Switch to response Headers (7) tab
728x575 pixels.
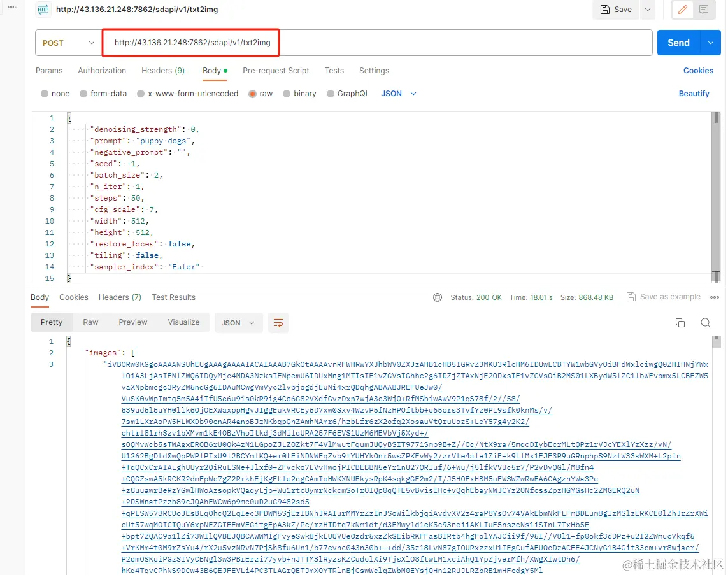120,297
